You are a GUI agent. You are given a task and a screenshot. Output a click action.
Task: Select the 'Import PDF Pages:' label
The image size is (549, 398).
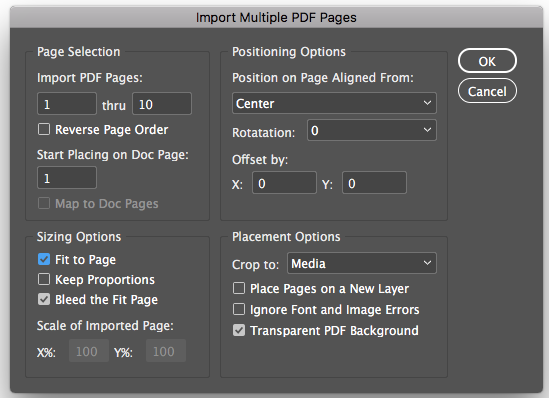(90, 78)
